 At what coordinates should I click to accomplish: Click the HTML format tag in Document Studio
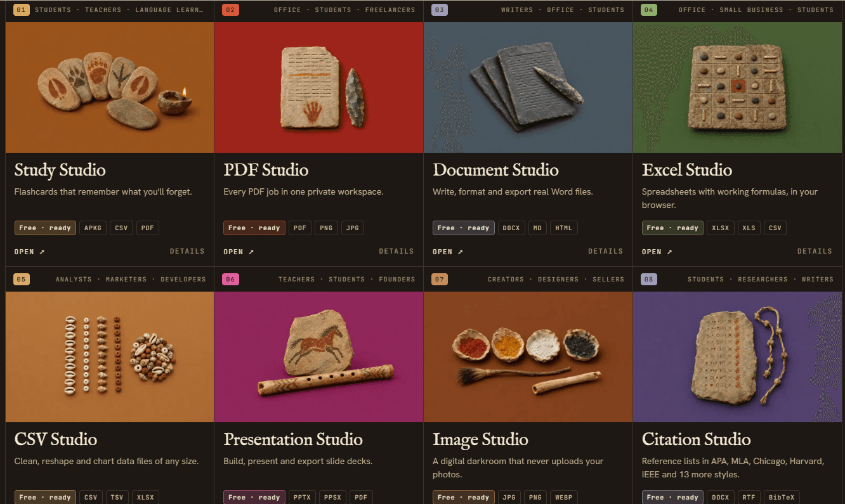pos(563,228)
